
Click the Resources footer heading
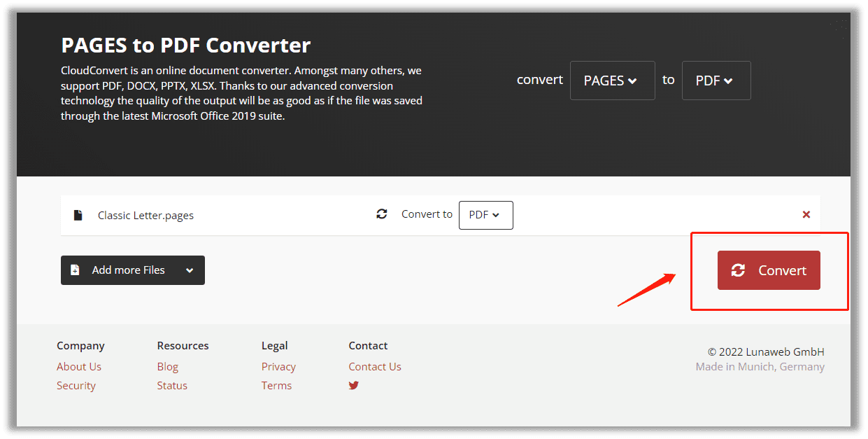point(183,345)
